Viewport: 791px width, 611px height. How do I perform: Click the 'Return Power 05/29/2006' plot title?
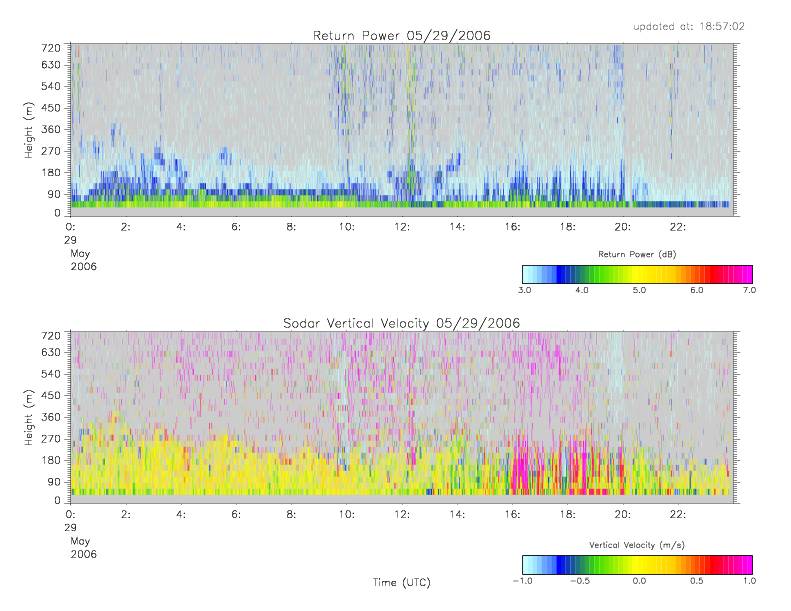coord(402,36)
